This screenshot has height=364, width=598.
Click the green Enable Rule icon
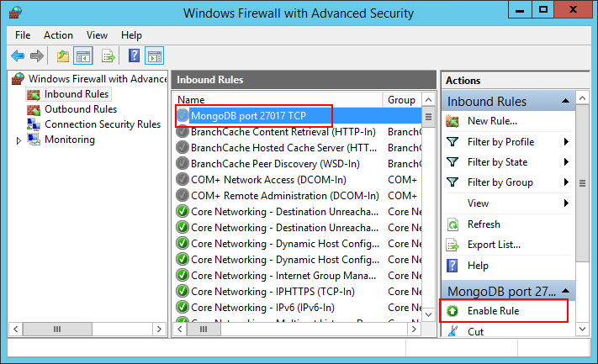tap(452, 311)
